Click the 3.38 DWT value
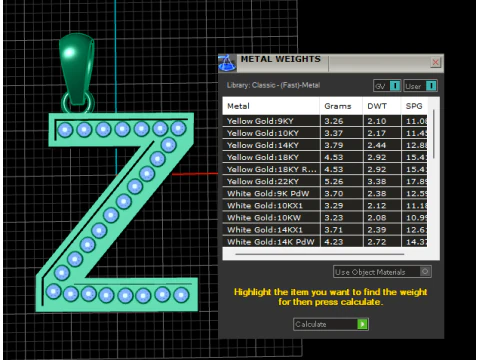This screenshot has height=360, width=480. coord(377,181)
